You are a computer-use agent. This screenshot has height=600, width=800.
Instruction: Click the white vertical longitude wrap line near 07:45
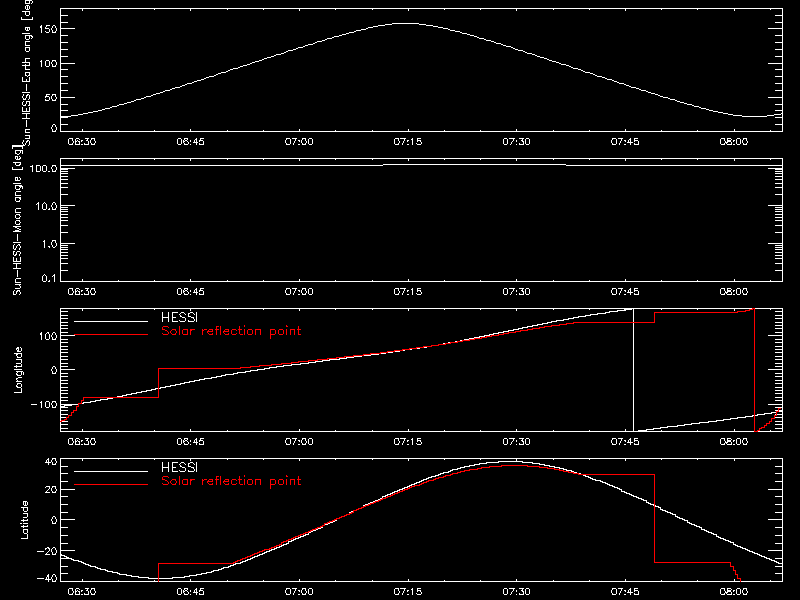[634, 370]
